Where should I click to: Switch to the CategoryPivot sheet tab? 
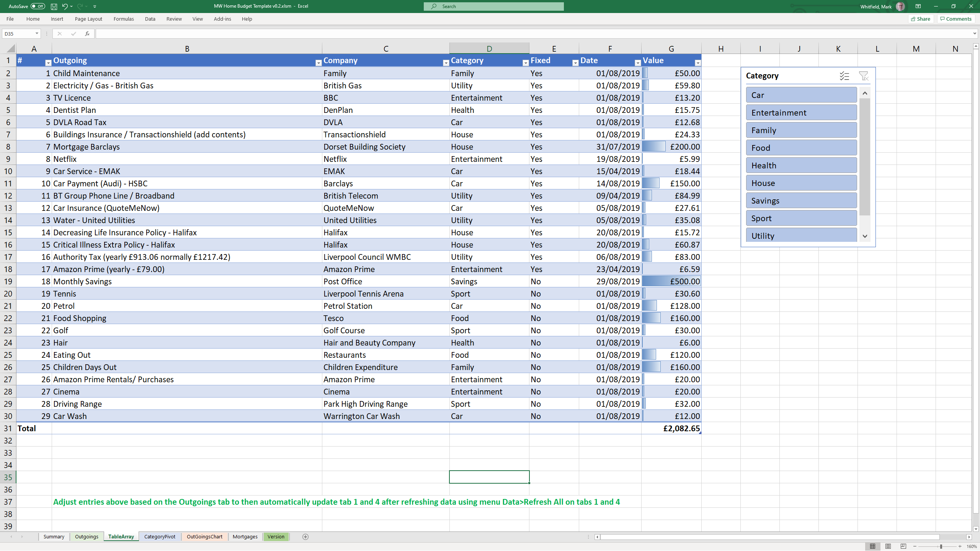(x=160, y=537)
